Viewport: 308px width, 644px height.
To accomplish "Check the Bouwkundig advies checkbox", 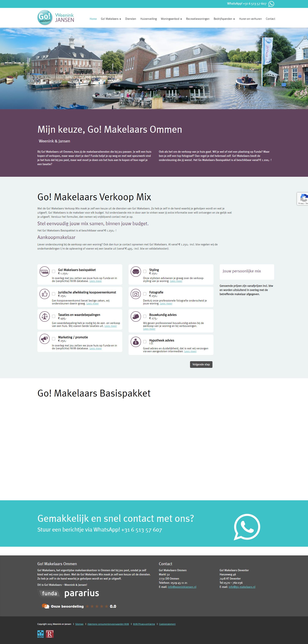I will [145, 316].
